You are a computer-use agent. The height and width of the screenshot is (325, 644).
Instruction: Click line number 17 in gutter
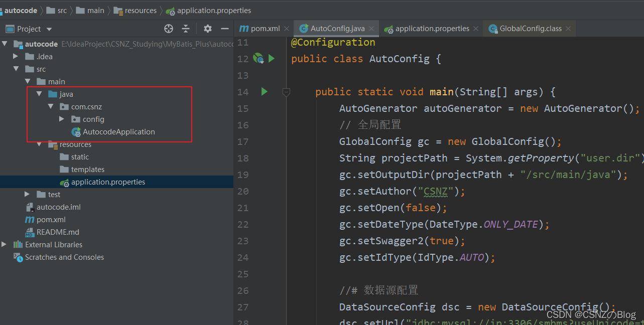click(243, 141)
